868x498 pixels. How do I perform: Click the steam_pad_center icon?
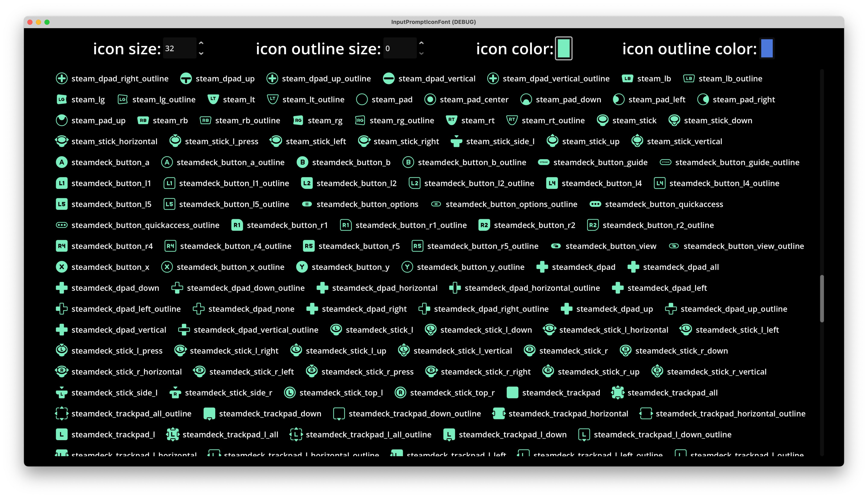point(430,99)
